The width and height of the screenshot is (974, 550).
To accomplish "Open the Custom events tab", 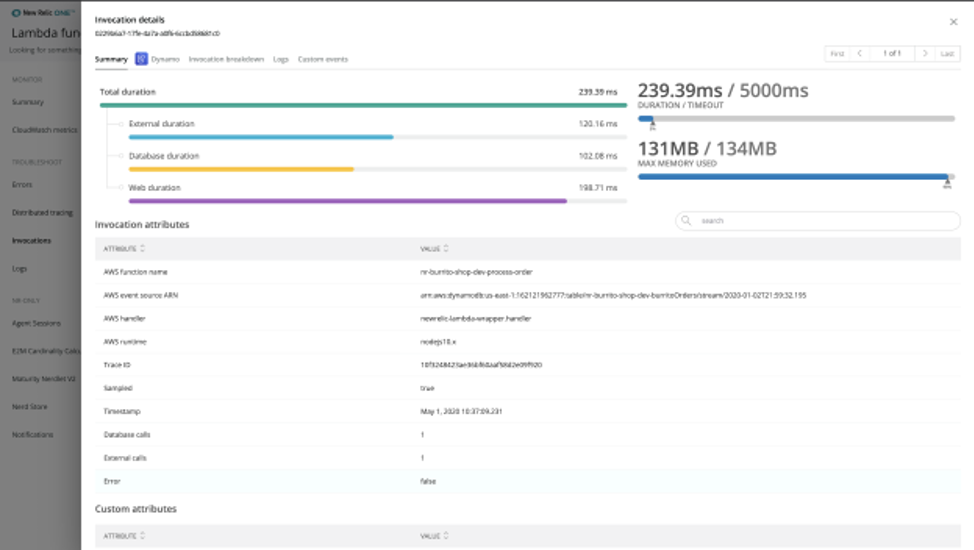I will 323,59.
